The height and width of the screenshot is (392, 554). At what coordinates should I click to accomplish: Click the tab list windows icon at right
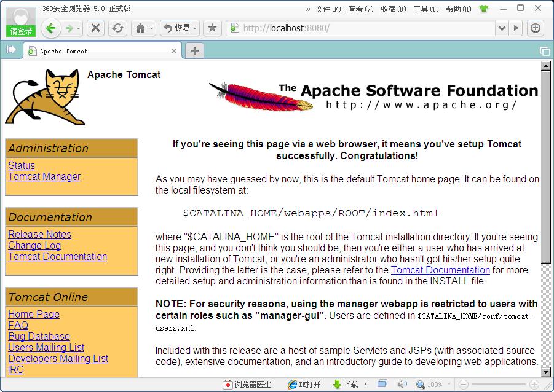[545, 51]
